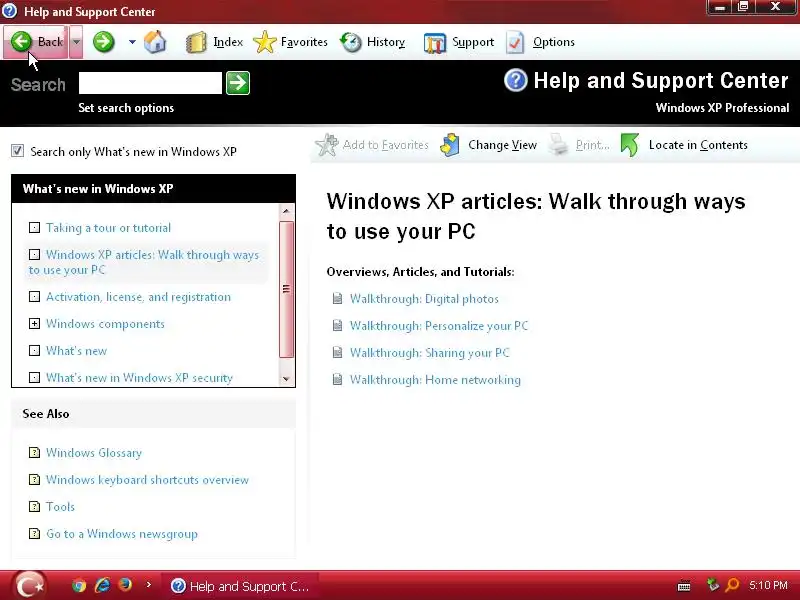Viewport: 800px width, 600px height.
Task: Open Walkthrough: Personalize your PC article
Action: pos(439,326)
